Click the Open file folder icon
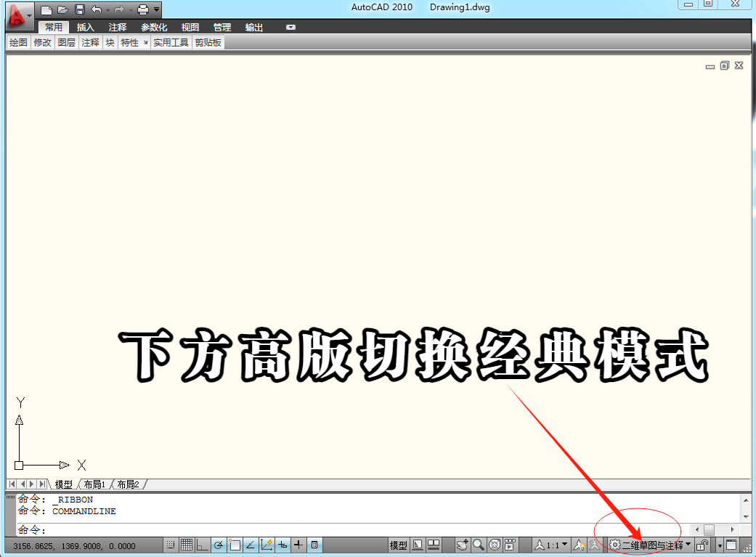 point(63,9)
